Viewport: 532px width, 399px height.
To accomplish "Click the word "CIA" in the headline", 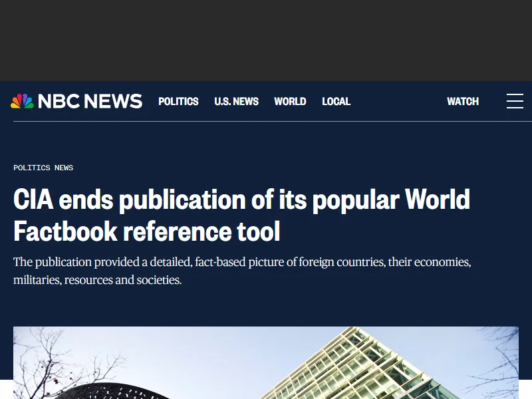I will click(33, 199).
